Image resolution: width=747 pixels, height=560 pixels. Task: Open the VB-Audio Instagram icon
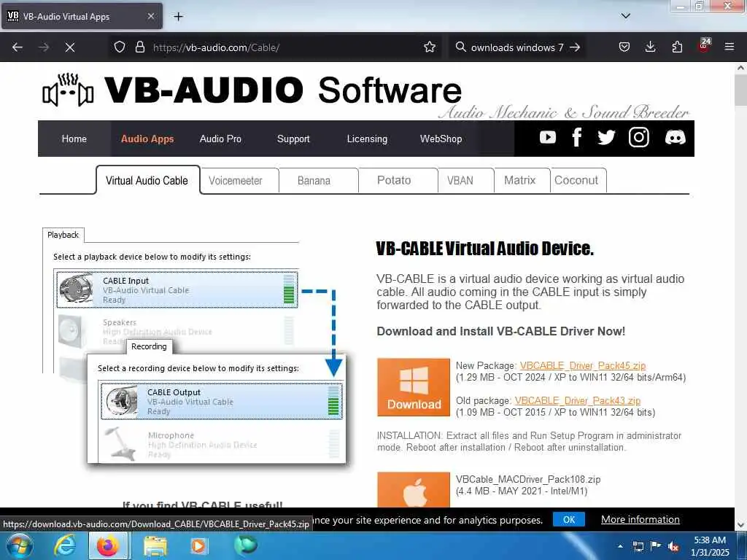tap(639, 138)
